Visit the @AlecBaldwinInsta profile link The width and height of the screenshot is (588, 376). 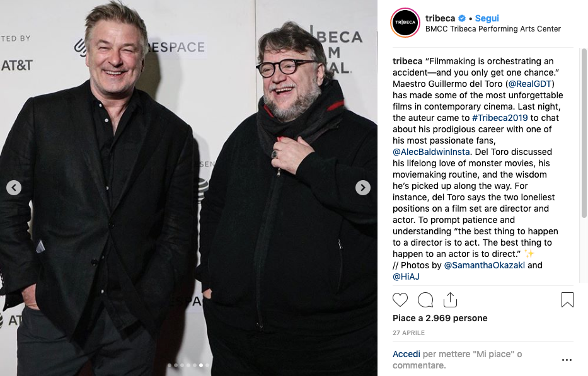pos(431,152)
